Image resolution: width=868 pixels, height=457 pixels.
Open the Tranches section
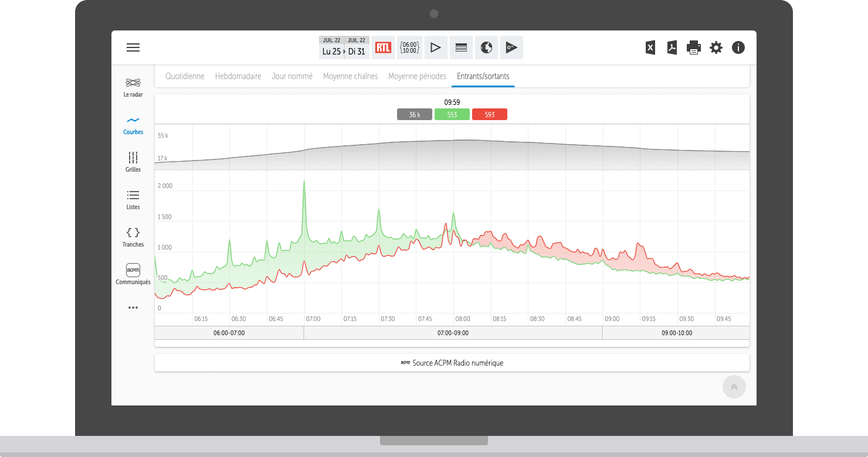click(133, 237)
